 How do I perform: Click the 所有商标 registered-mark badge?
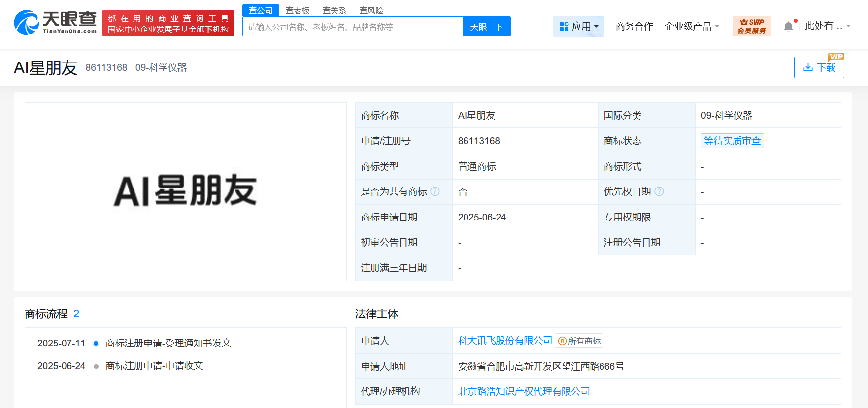click(x=579, y=341)
